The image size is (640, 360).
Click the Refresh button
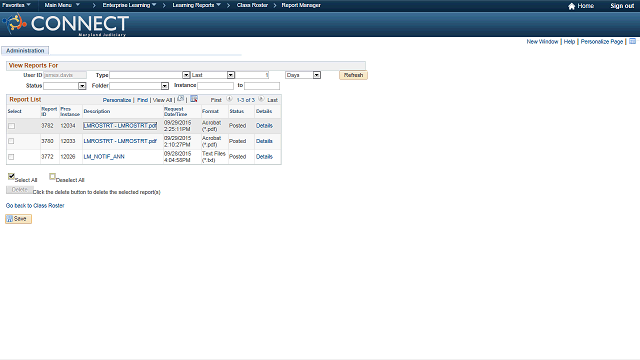click(353, 75)
